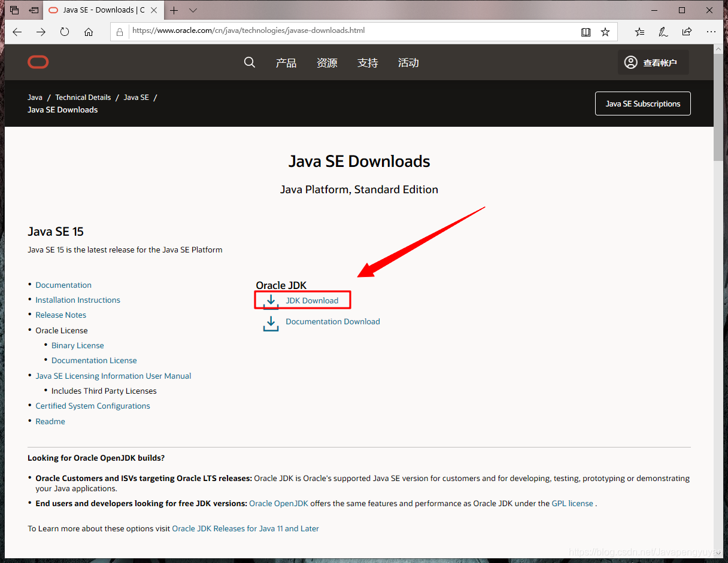The height and width of the screenshot is (563, 728).
Task: Open the Documentation link
Action: point(63,285)
